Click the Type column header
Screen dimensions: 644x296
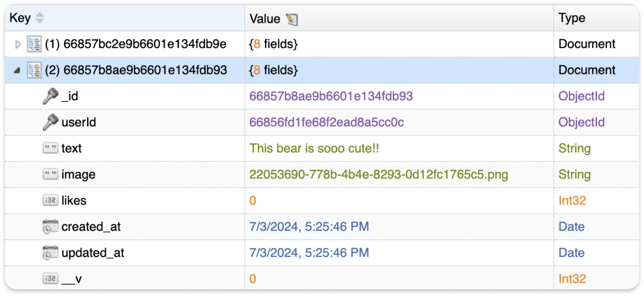[571, 18]
